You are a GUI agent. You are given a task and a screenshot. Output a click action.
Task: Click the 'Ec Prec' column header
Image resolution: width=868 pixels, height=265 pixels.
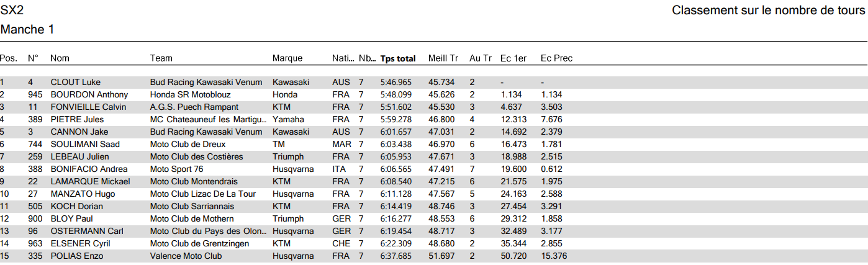(556, 58)
